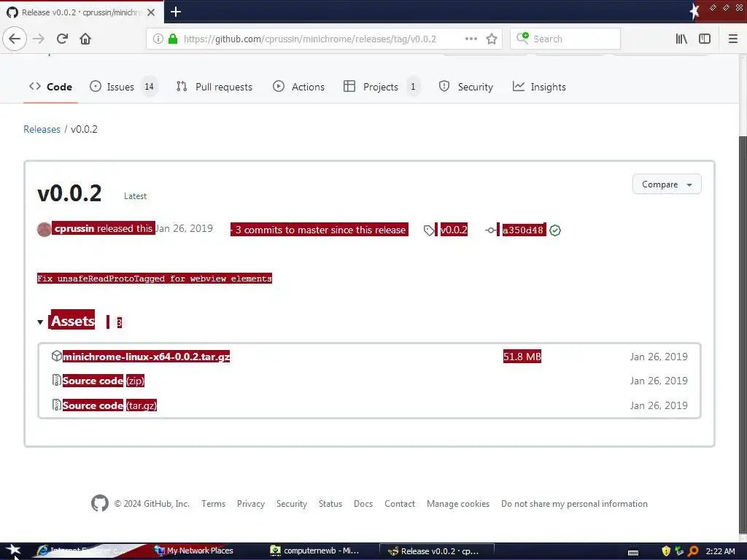
Task: Click Manage cookies in footer
Action: pyautogui.click(x=458, y=504)
